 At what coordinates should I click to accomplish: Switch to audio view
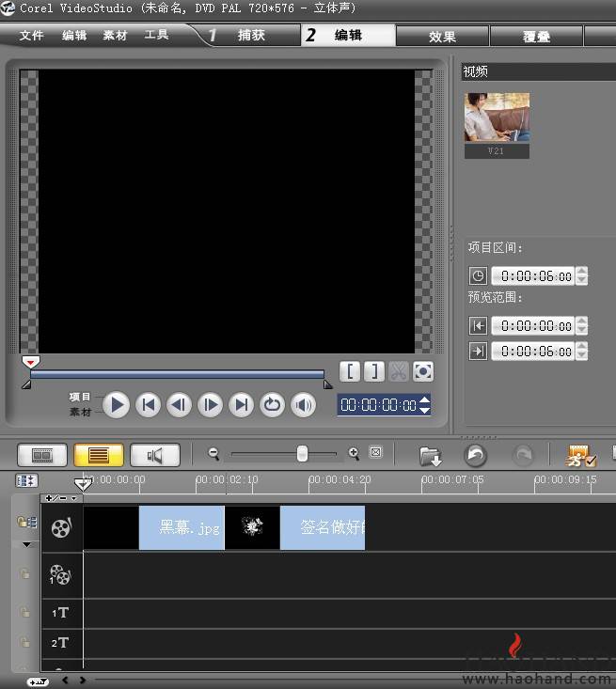(x=155, y=455)
